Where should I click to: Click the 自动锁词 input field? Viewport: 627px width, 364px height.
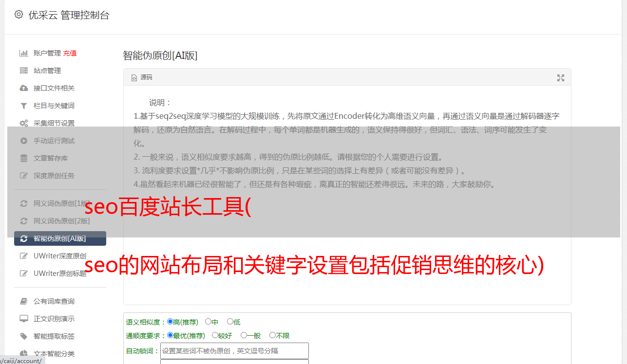[x=234, y=351]
